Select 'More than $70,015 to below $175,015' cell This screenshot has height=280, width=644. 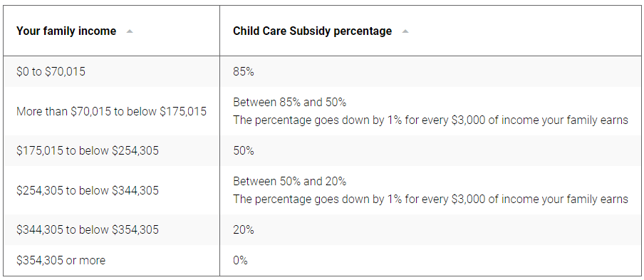[111, 111]
